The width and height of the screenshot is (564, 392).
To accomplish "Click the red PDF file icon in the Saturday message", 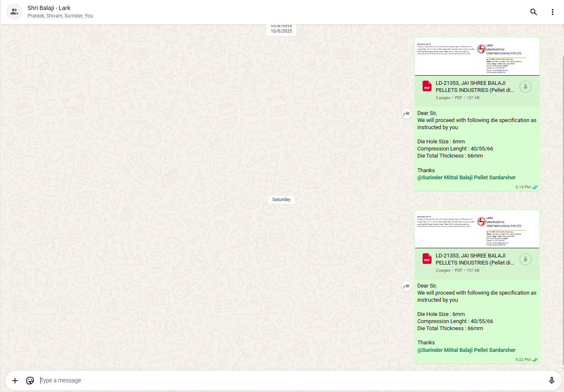I will point(427,259).
